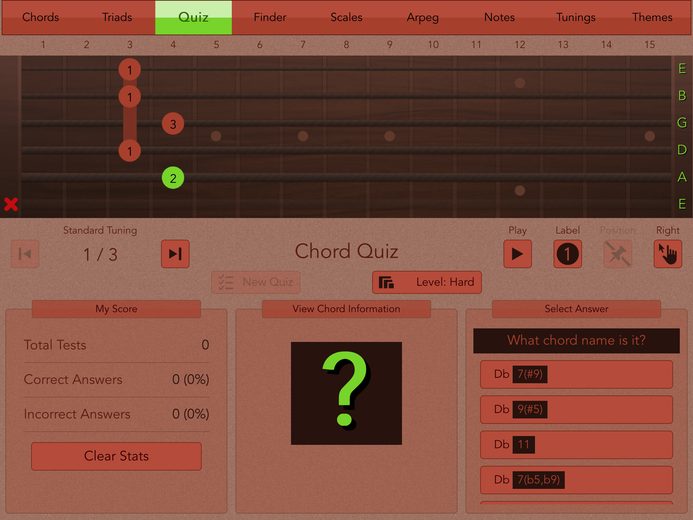This screenshot has height=520, width=693.
Task: Click the Incorrect Answers row
Action: pyautogui.click(x=116, y=414)
